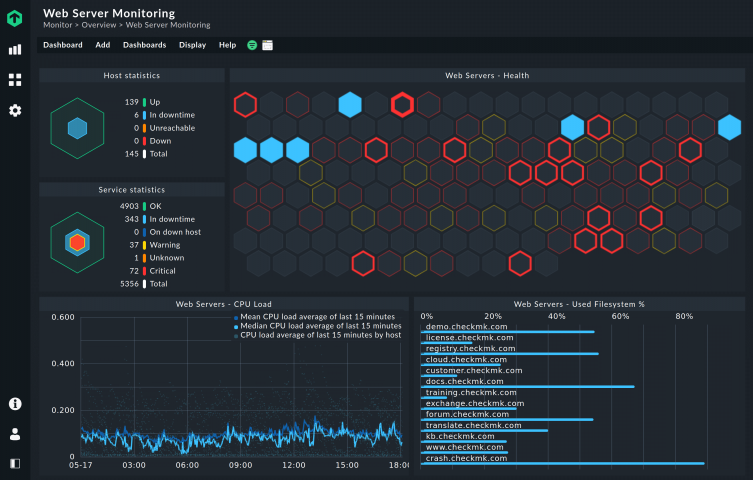Click registry.checkmk.com in the filesystem chart

click(470, 348)
